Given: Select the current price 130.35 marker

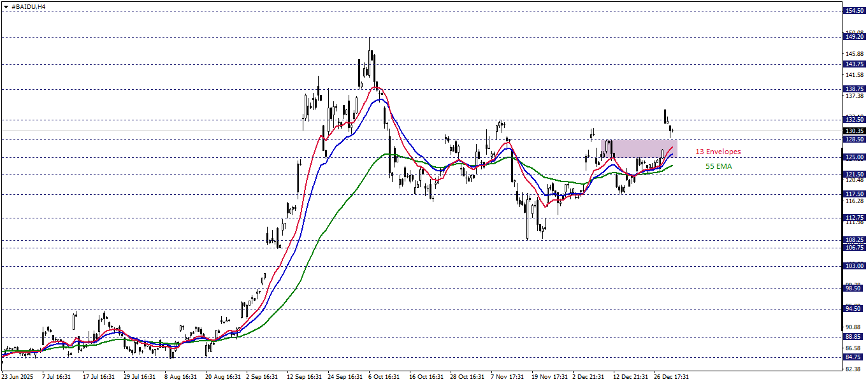Looking at the screenshot, I should point(853,131).
